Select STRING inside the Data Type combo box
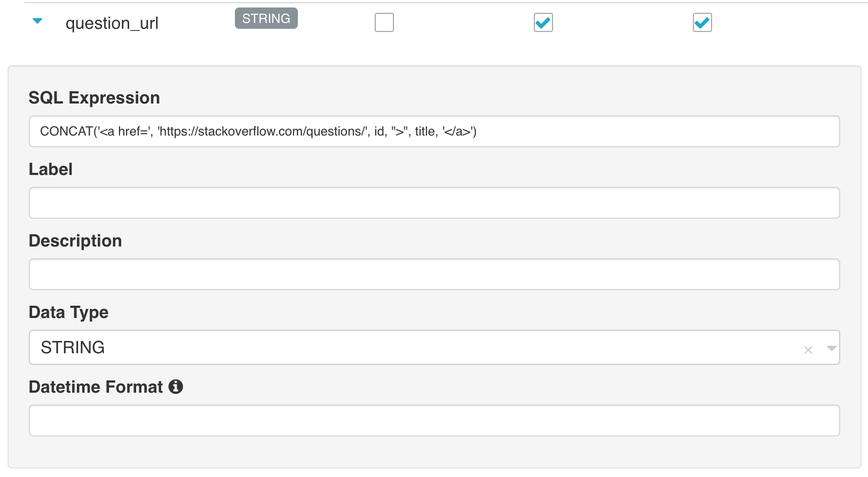This screenshot has width=868, height=477. [x=72, y=347]
